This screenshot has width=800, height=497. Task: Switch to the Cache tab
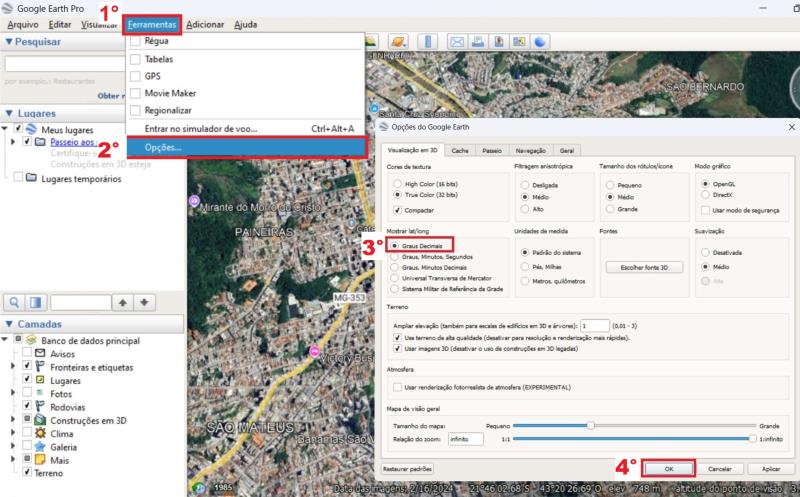coord(460,151)
